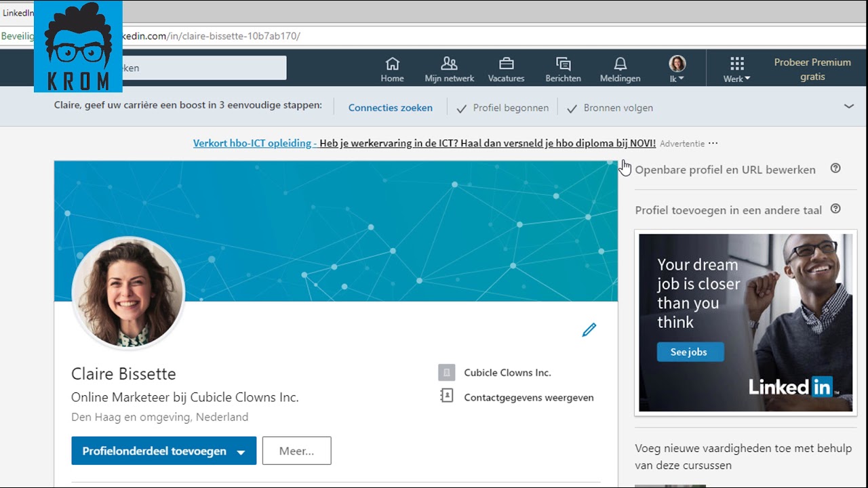The width and height of the screenshot is (868, 488).
Task: Open Cubicle Clowns Inc. company link
Action: tap(507, 373)
